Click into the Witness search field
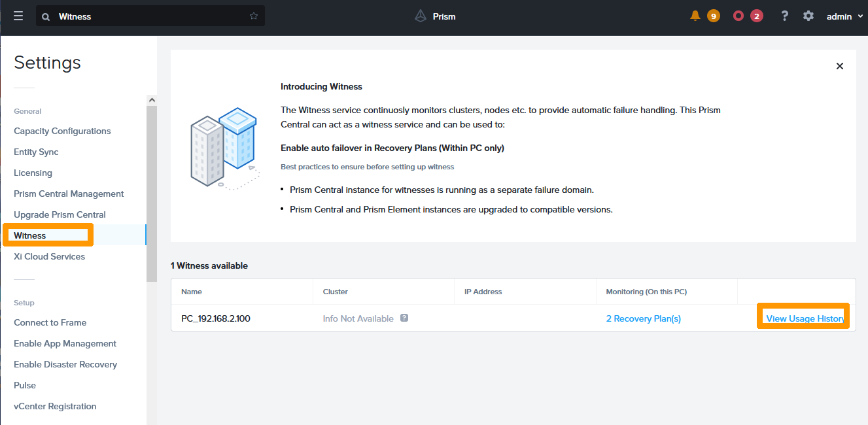Viewport: 868px width, 425px height. click(x=150, y=16)
